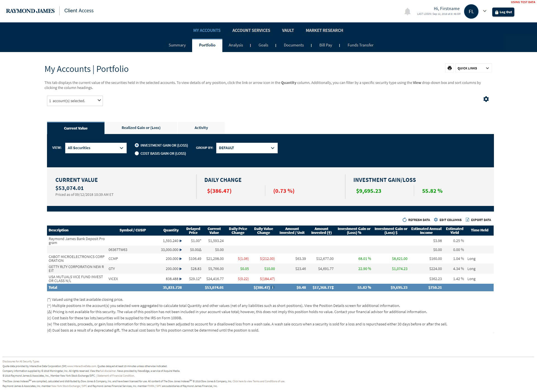537x392 pixels.
Task: Open Dow Jones Terms and Conditions link
Action: point(258,381)
